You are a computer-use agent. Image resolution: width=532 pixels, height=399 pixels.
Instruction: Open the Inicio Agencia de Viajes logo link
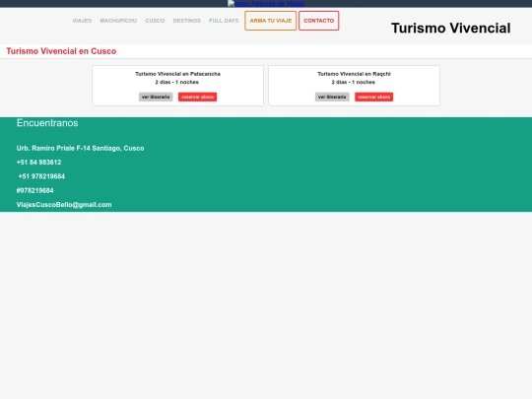pos(266,4)
